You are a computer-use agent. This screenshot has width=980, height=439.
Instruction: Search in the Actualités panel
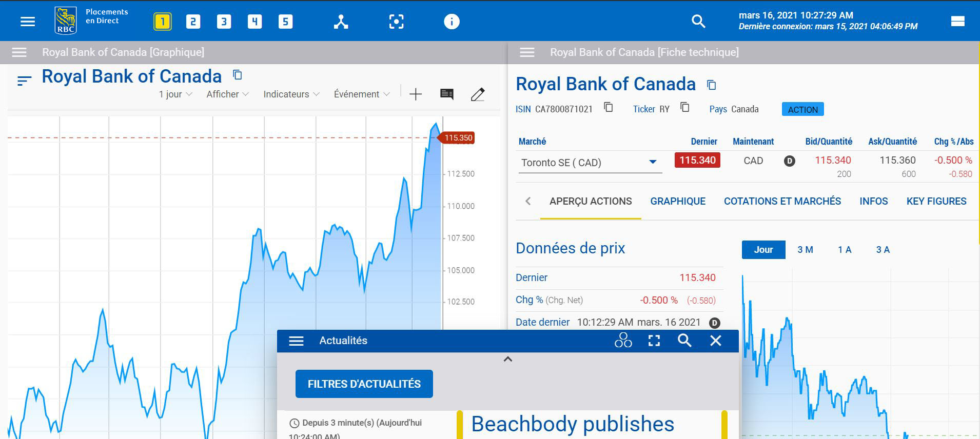tap(684, 341)
